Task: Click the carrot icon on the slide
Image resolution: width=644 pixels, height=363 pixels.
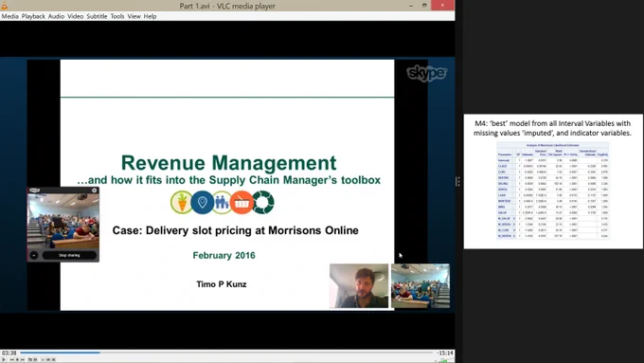Action: tap(181, 202)
